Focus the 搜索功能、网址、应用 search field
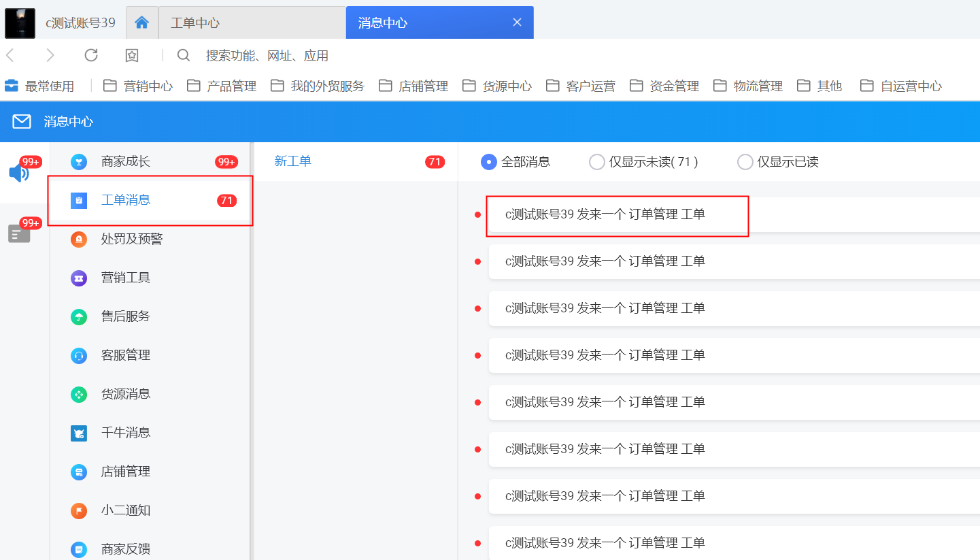This screenshot has height=560, width=980. tap(267, 56)
